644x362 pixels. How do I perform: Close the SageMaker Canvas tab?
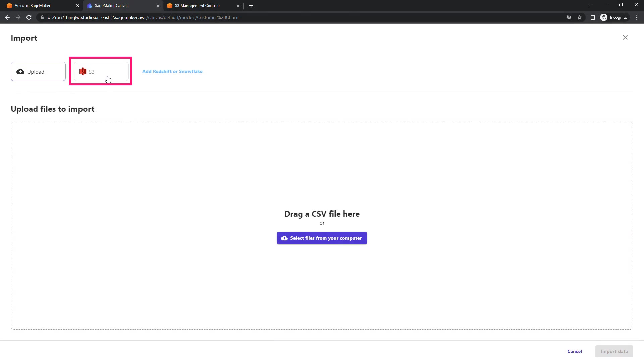[x=158, y=6]
